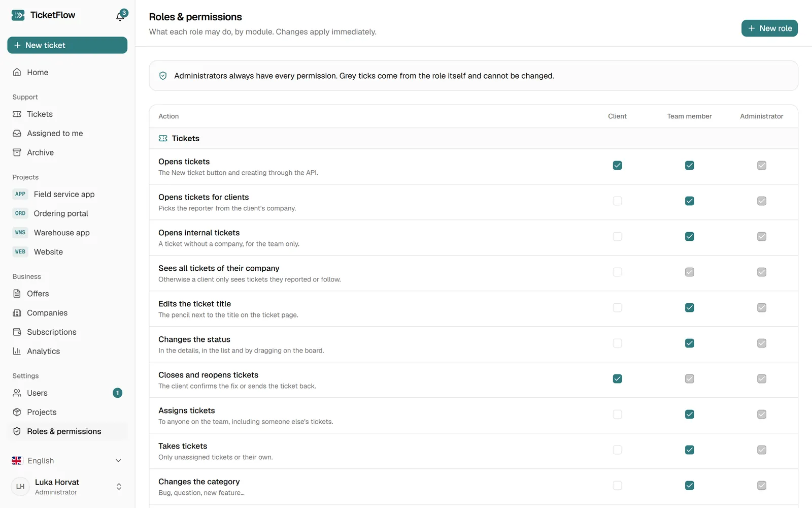Select the WEB project badge

[20, 252]
